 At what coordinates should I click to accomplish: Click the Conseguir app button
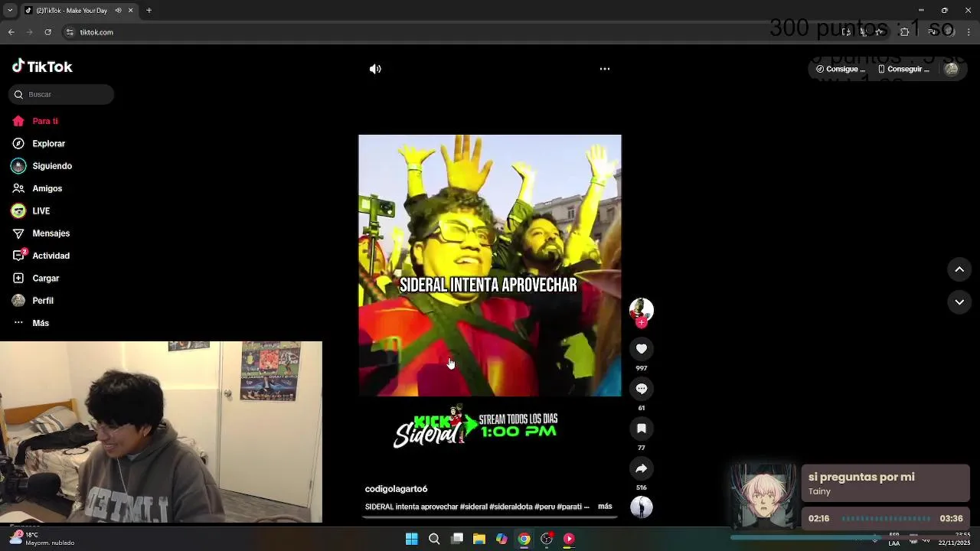click(903, 69)
